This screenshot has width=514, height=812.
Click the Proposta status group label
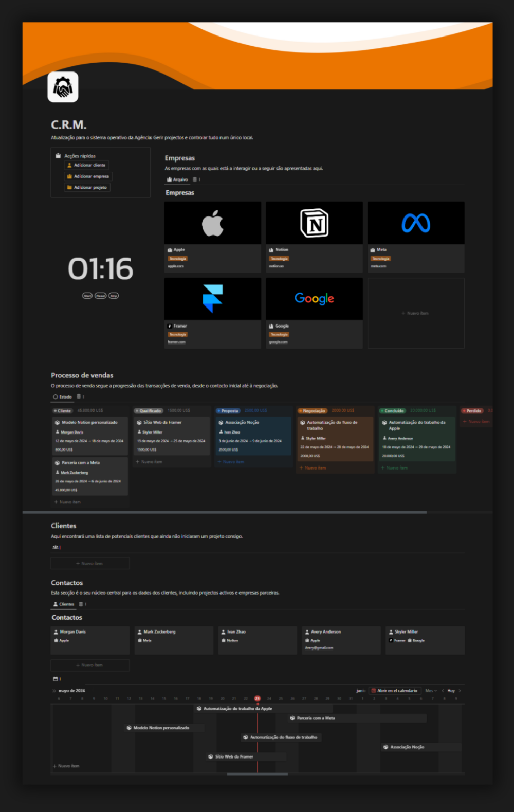pyautogui.click(x=228, y=410)
